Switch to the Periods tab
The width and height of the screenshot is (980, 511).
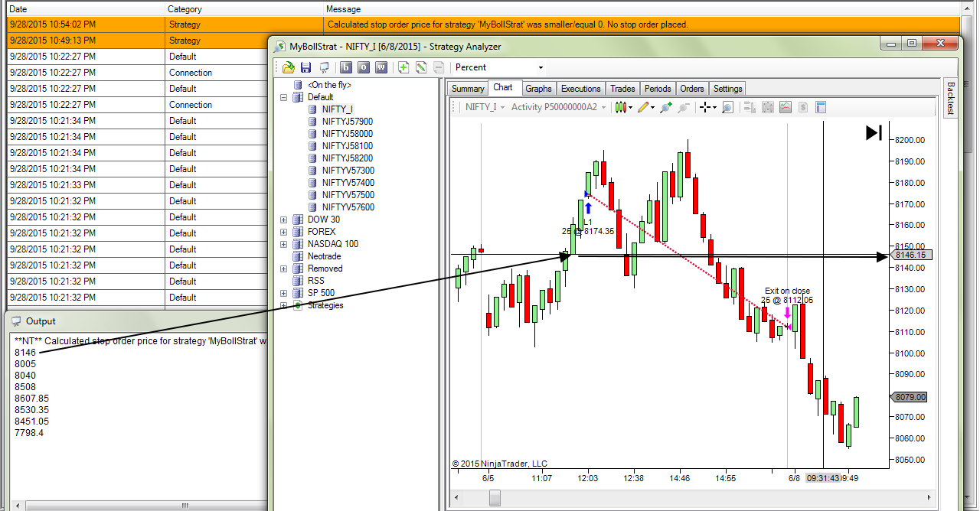[x=658, y=89]
